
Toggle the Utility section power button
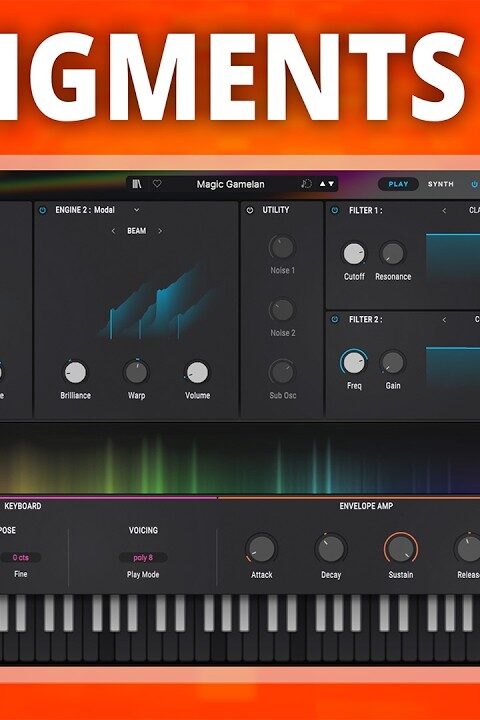[x=250, y=210]
